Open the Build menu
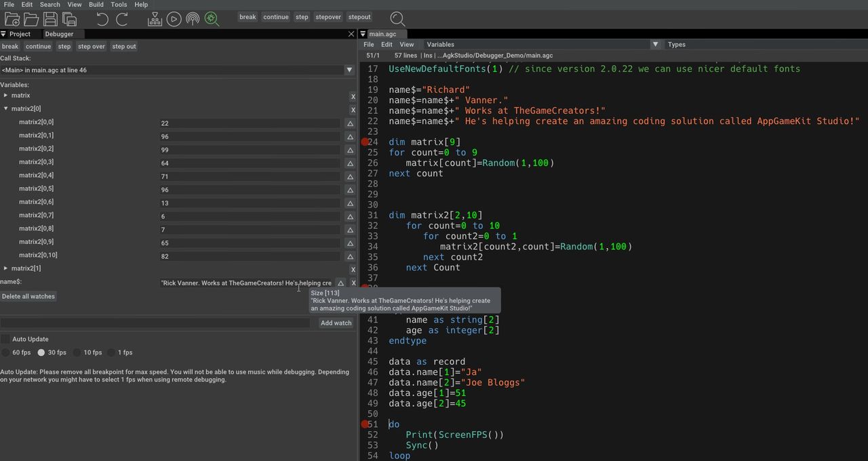The width and height of the screenshot is (868, 461). (x=96, y=5)
